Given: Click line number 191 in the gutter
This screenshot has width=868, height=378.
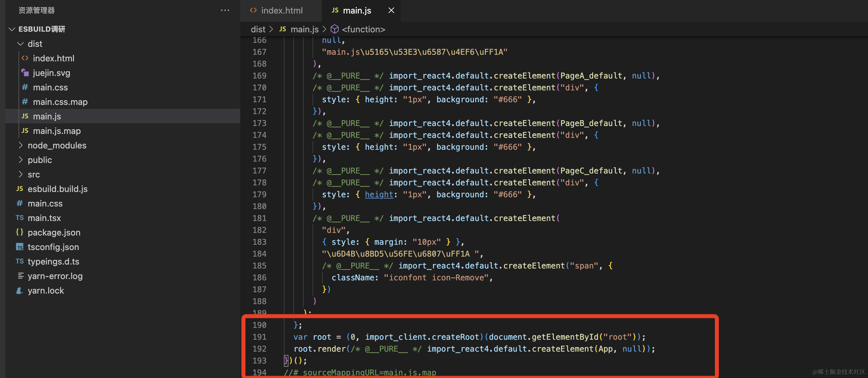Looking at the screenshot, I should point(259,337).
